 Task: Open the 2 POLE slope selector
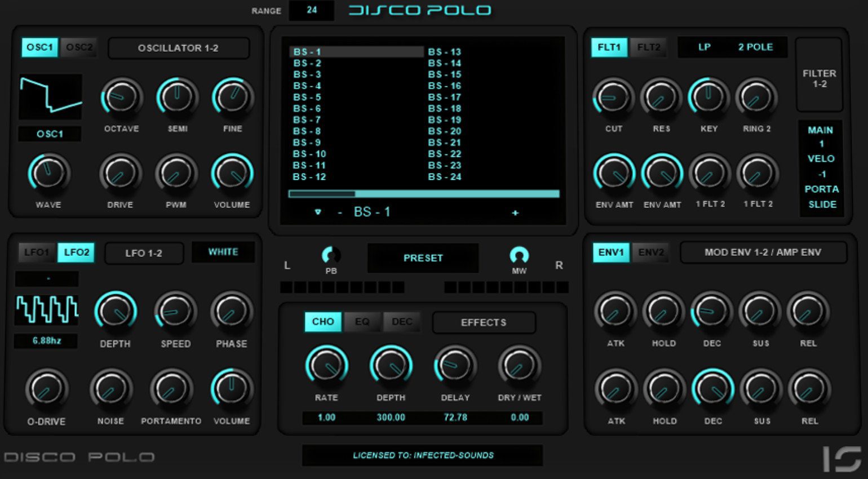(756, 47)
